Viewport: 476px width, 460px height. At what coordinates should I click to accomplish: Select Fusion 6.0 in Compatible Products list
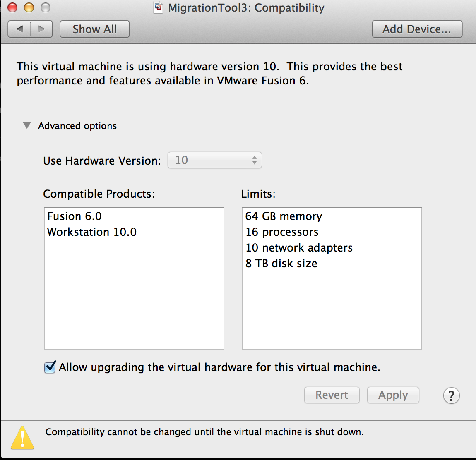75,216
